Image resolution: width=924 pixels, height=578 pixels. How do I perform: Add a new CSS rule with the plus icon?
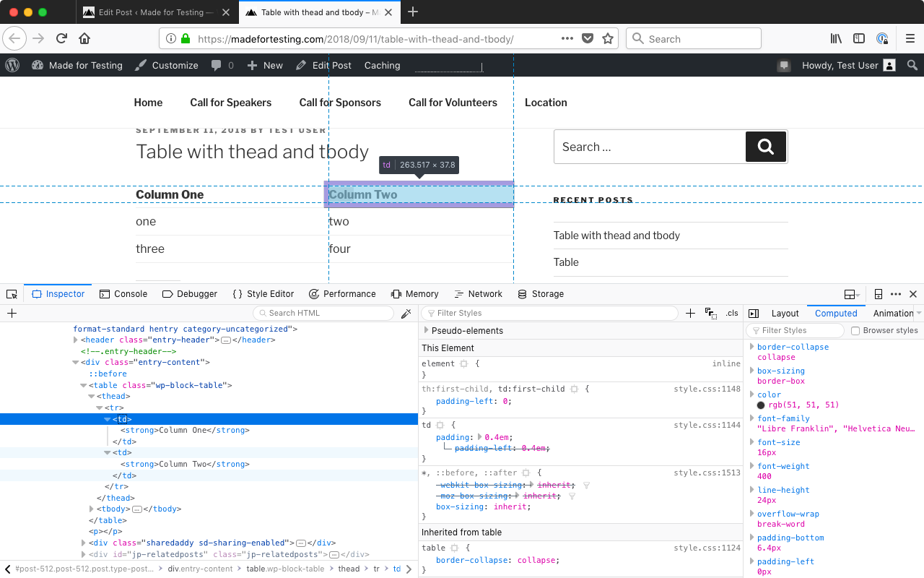click(690, 313)
